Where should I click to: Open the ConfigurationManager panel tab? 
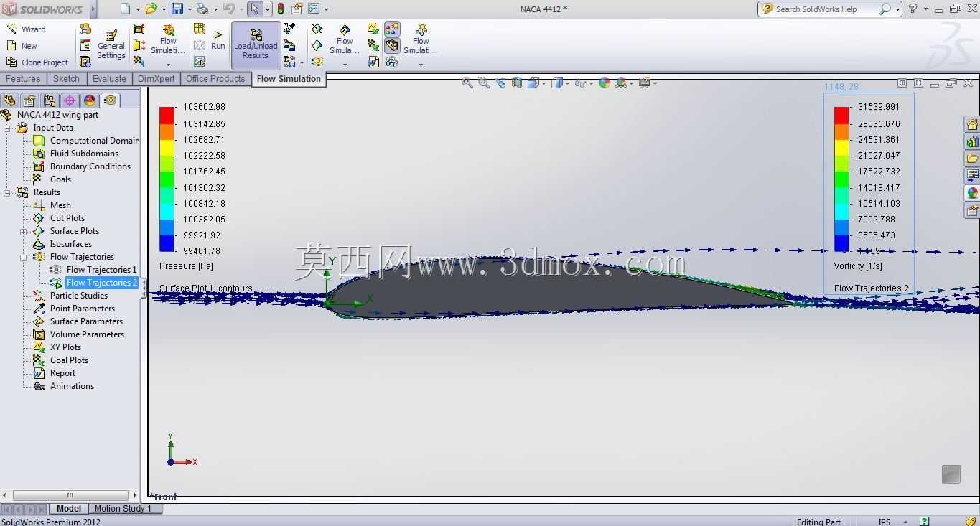click(50, 100)
